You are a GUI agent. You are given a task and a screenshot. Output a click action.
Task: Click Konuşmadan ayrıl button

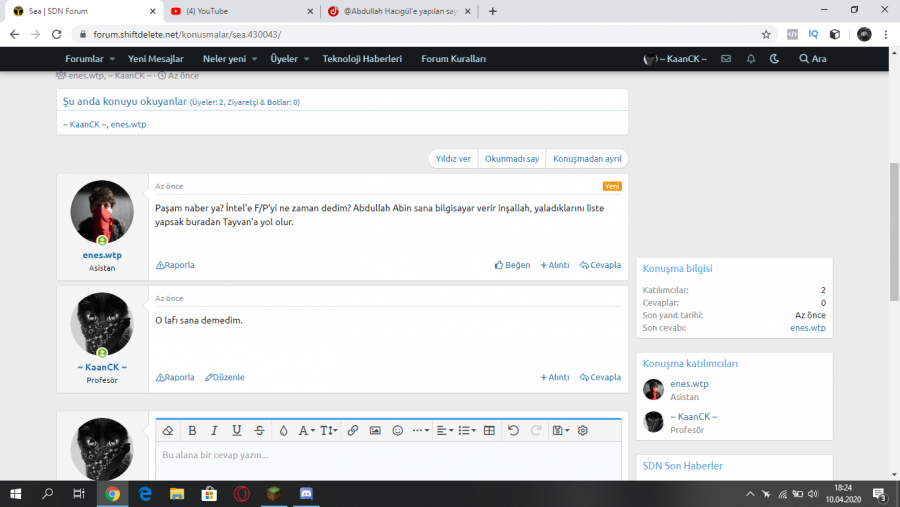coord(587,159)
